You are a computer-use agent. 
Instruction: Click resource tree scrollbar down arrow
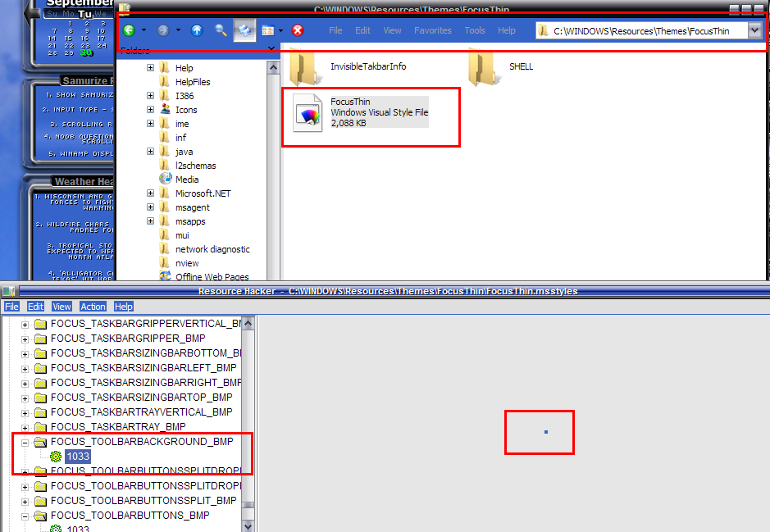click(248, 525)
